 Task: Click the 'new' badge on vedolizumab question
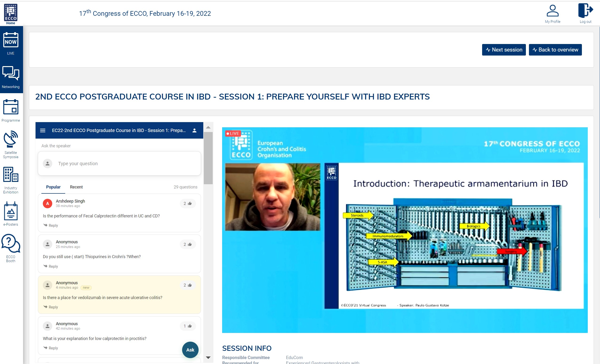(86, 288)
